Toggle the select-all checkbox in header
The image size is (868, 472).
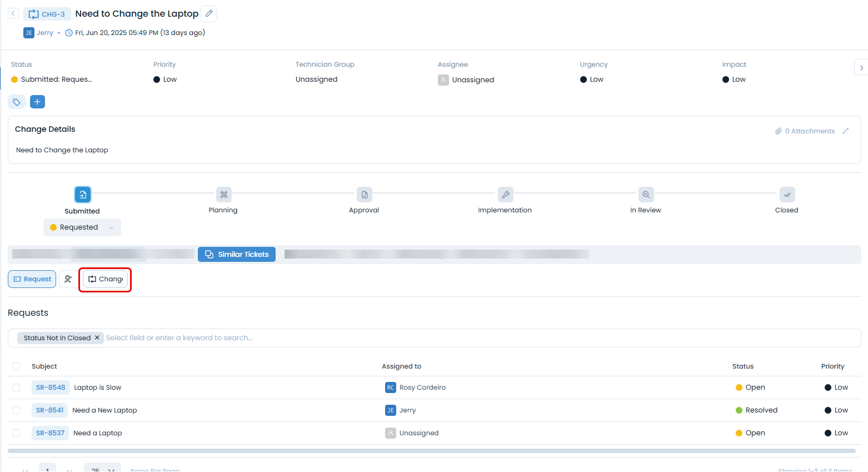pyautogui.click(x=16, y=366)
